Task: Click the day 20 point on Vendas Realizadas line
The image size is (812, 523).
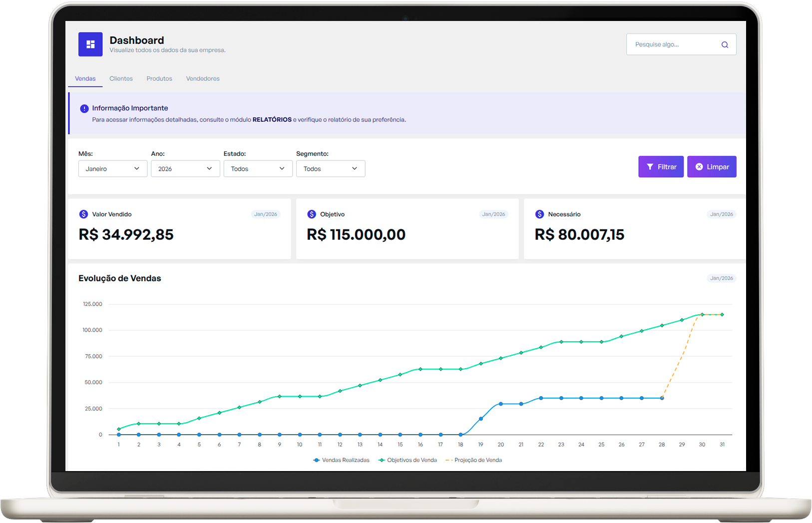Action: pyautogui.click(x=501, y=404)
